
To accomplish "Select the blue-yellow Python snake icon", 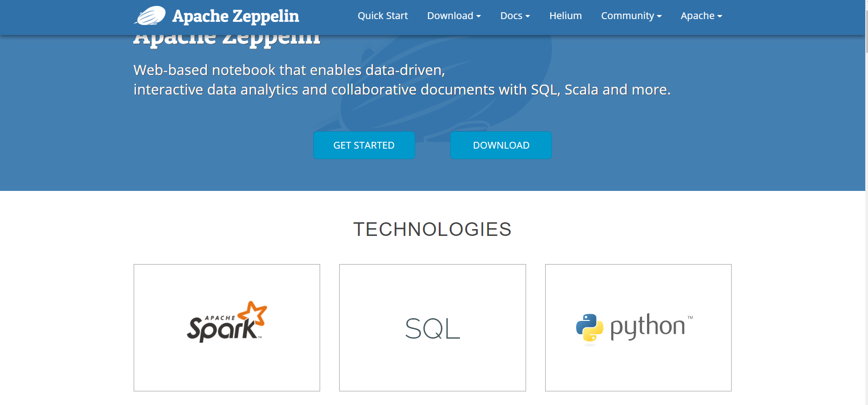I will (x=589, y=327).
